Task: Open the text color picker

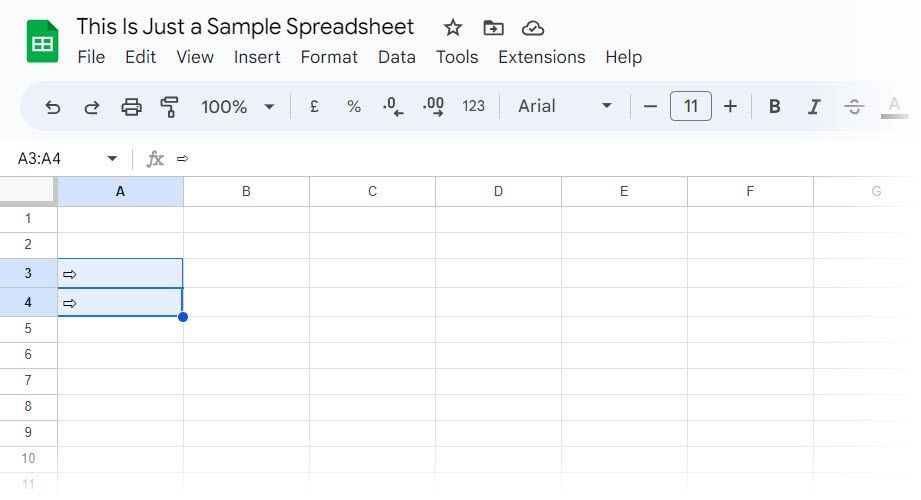Action: pos(894,107)
